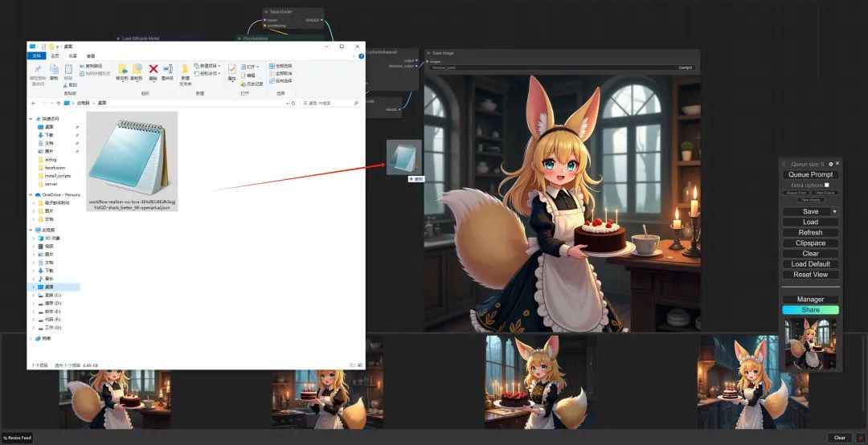Screen dimensions: 868x445
Task: Click the Properties checkmark icon in ribbon
Action: click(231, 72)
